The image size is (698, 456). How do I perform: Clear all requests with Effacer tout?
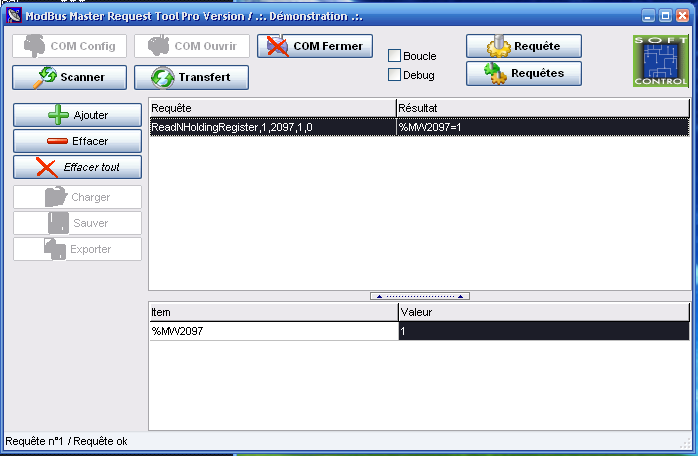pos(77,167)
